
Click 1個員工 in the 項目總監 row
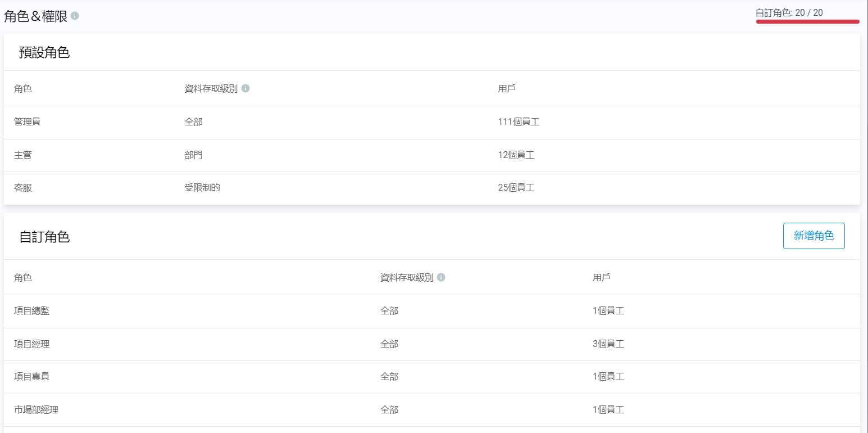608,310
